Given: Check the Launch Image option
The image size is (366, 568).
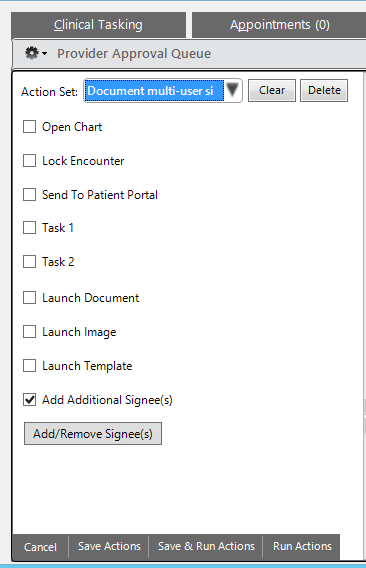Looking at the screenshot, I should (x=29, y=331).
